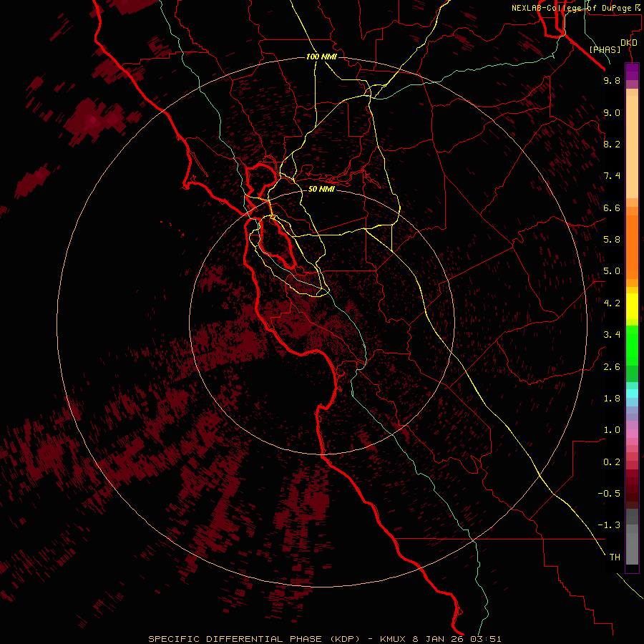This screenshot has height=644, width=644.
Task: Click the 6.6 scale label
Action: pos(612,208)
